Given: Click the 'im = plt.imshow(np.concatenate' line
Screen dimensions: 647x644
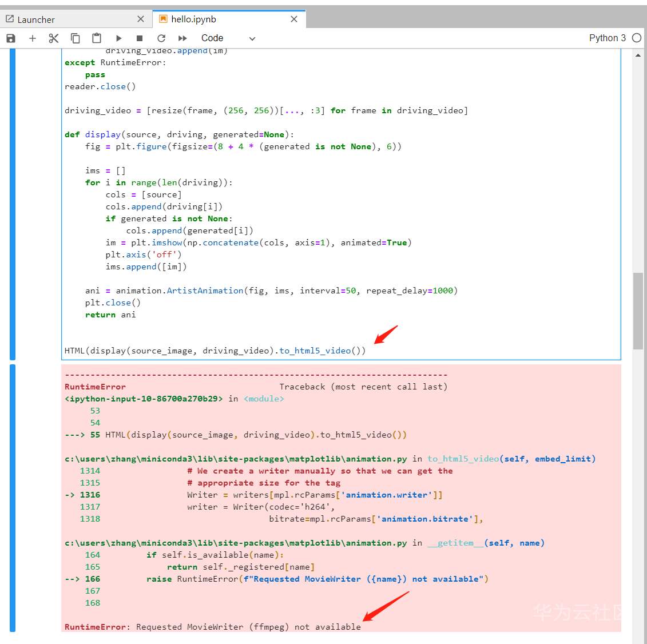Looking at the screenshot, I should [259, 243].
